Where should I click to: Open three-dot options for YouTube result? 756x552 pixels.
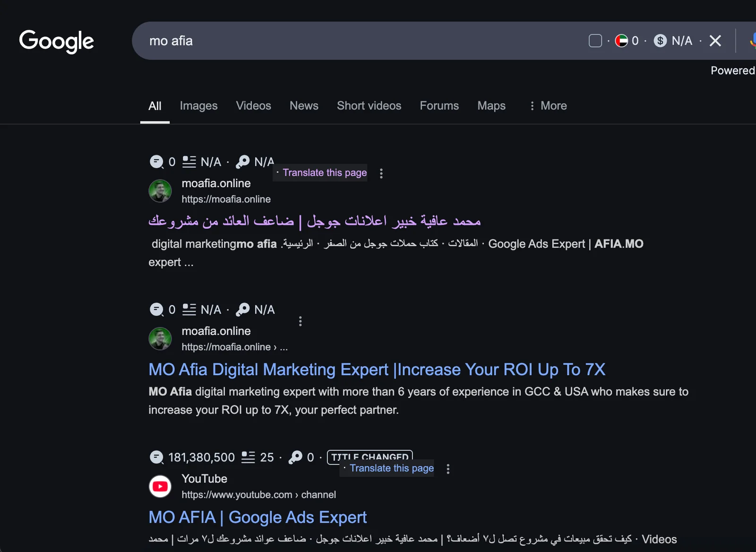(x=448, y=469)
